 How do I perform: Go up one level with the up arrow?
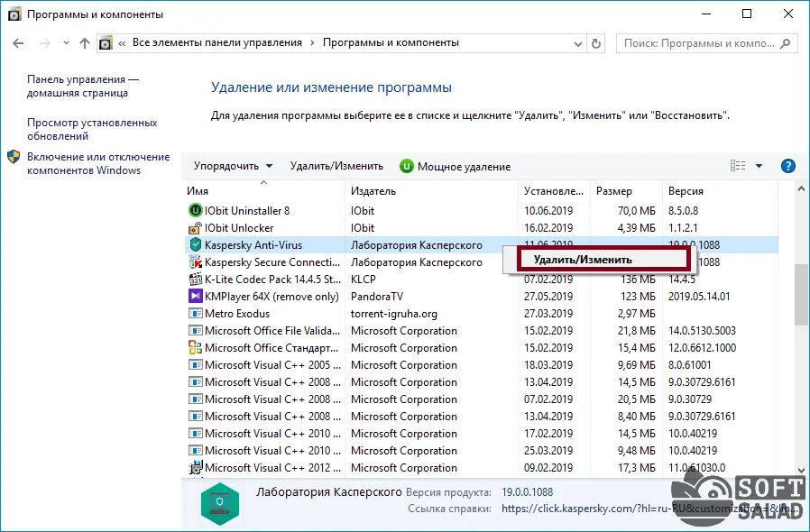coord(85,43)
